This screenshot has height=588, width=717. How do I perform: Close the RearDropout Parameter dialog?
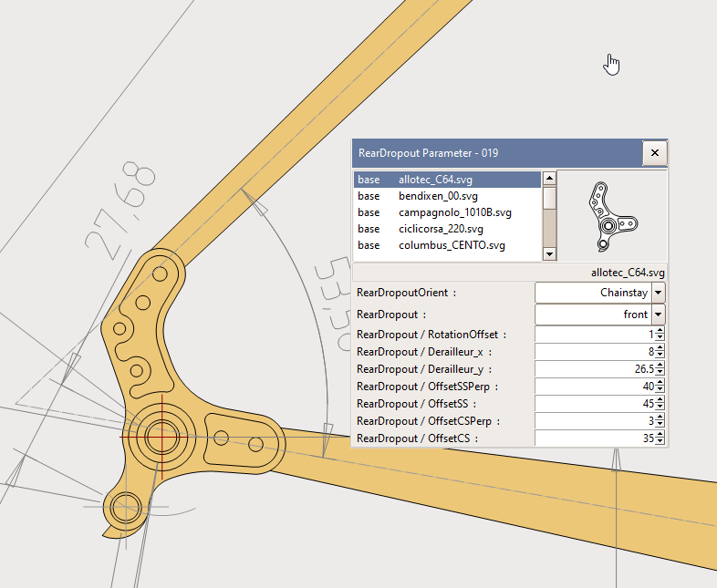point(654,153)
